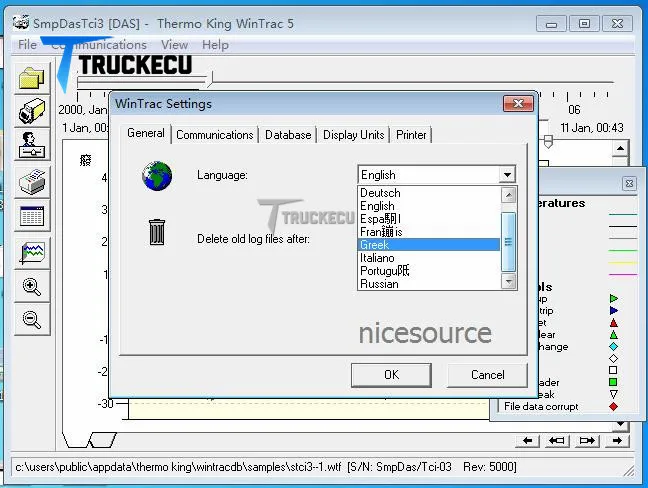Image resolution: width=648 pixels, height=488 pixels.
Task: Select English in the language list
Action: pos(429,206)
